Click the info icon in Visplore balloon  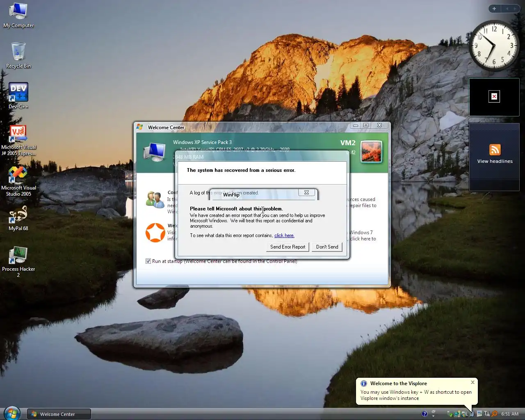[364, 383]
